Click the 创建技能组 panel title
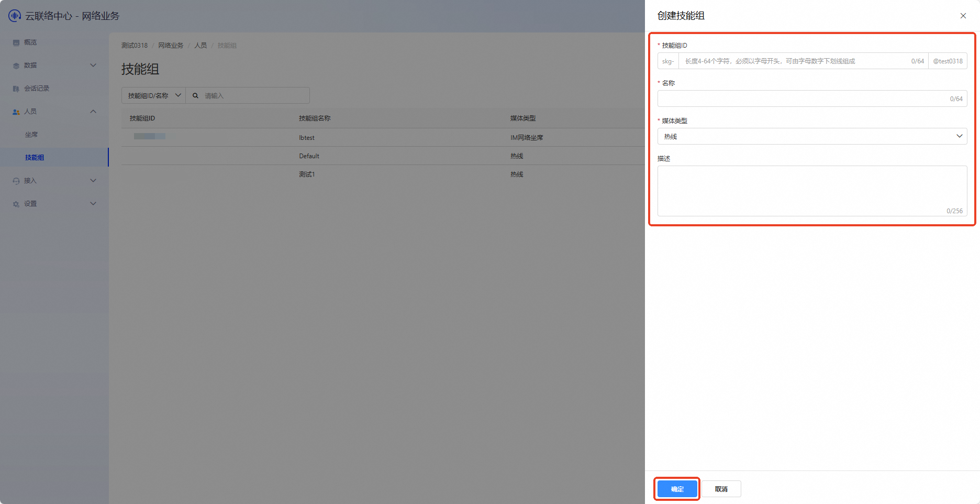 click(x=681, y=16)
